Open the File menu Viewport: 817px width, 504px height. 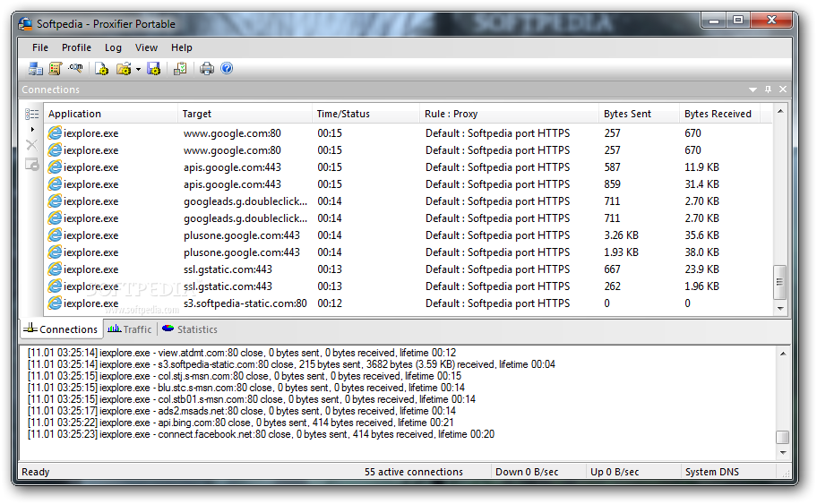pyautogui.click(x=40, y=47)
